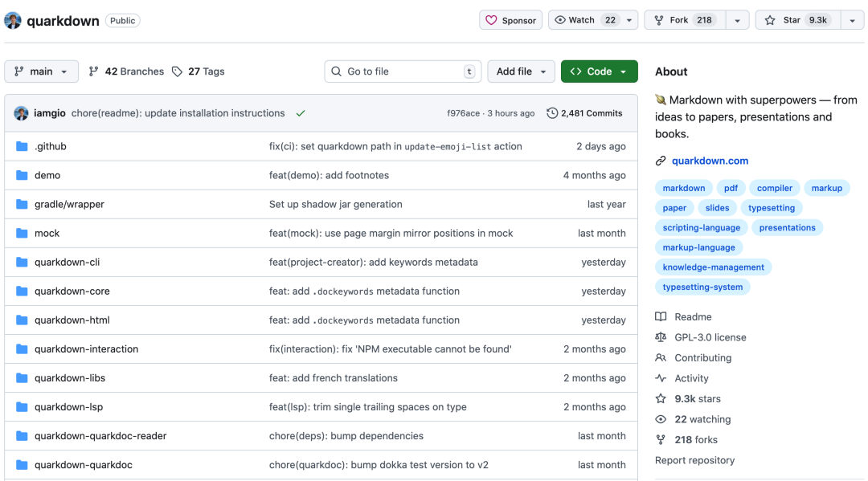Select the typesetting-system topic tag
This screenshot has height=481, width=868.
(702, 287)
